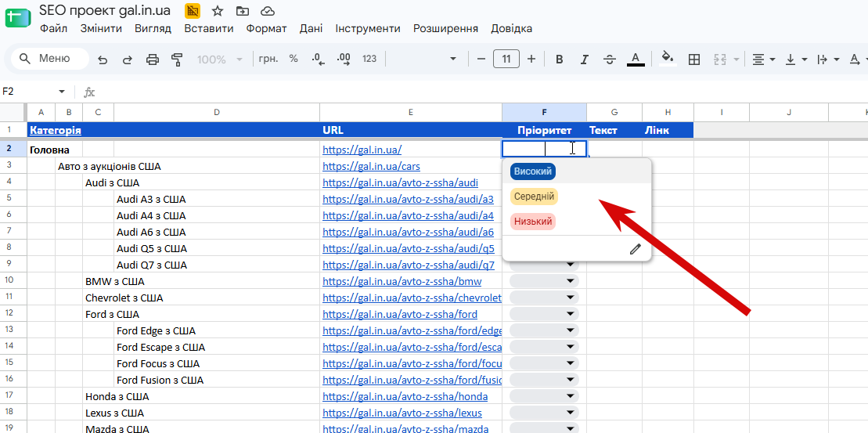Open the avto-z-ssha/audi/a4 link
This screenshot has width=868, height=433.
408,215
